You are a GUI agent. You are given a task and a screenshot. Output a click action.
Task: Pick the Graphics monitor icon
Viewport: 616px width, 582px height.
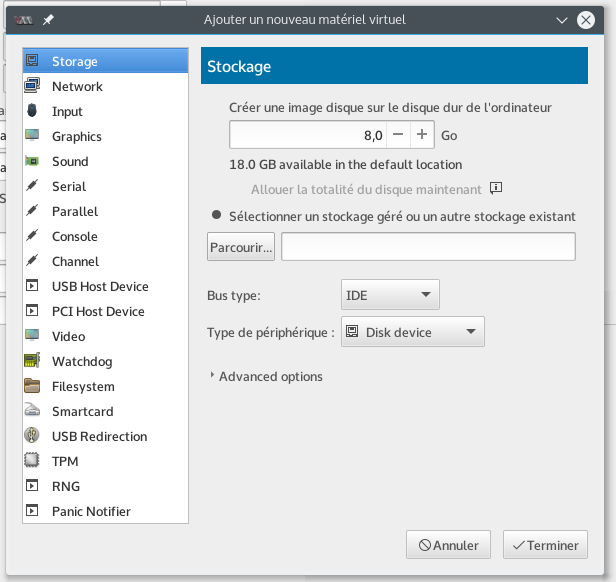point(32,136)
